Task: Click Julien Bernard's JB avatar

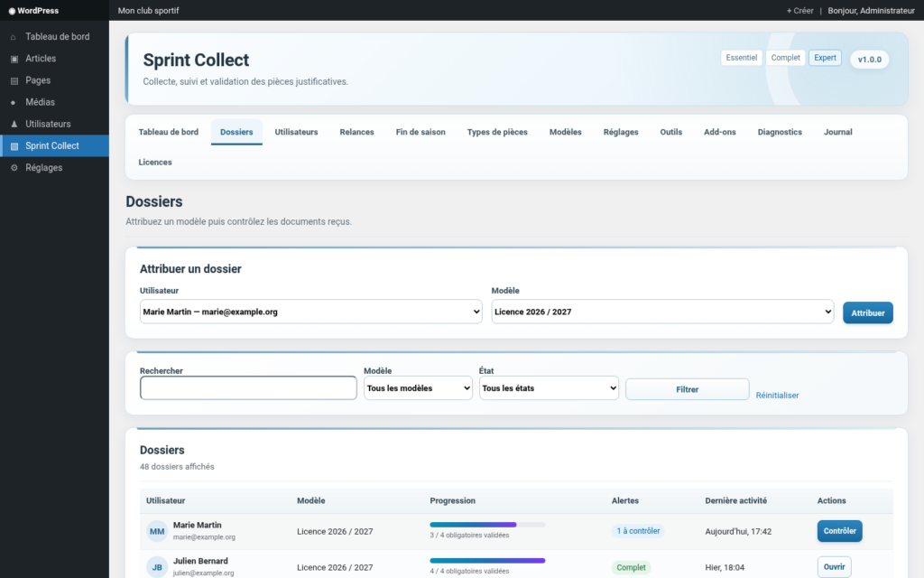Action: click(x=157, y=567)
